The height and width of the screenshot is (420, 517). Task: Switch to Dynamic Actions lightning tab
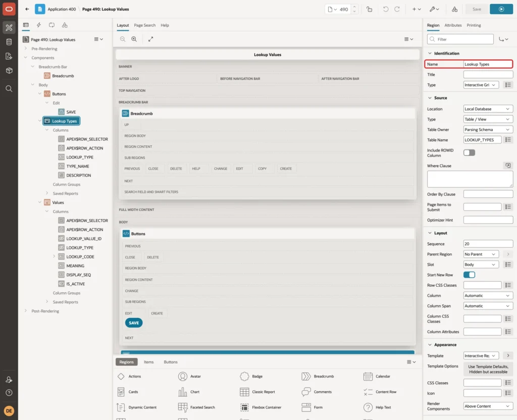coord(38,25)
